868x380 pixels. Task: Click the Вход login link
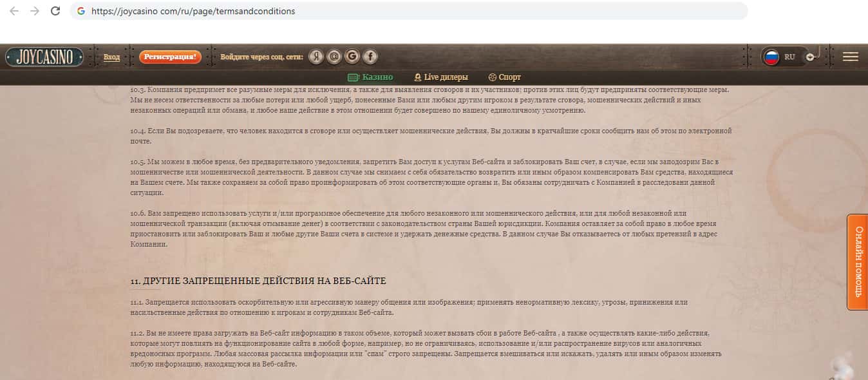pyautogui.click(x=111, y=57)
